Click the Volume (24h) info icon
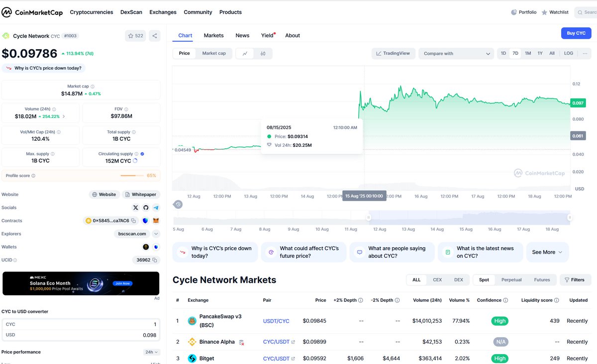The width and height of the screenshot is (597, 364). point(54,109)
